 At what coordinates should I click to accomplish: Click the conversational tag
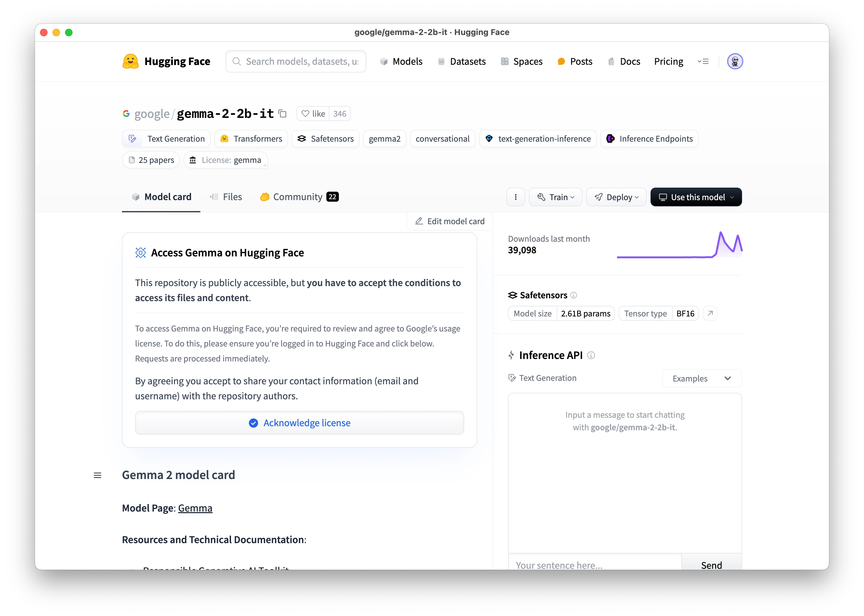tap(442, 139)
